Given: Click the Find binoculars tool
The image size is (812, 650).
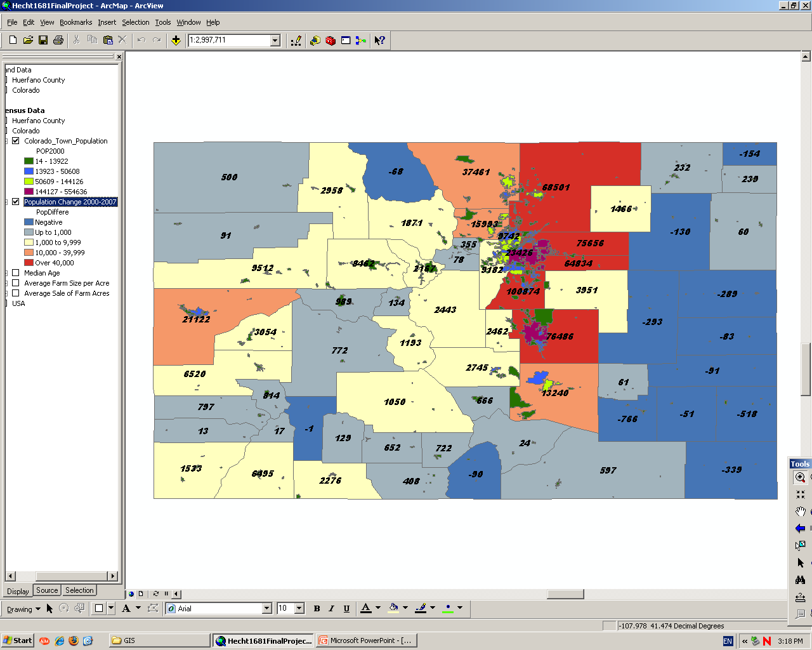Looking at the screenshot, I should pyautogui.click(x=801, y=580).
